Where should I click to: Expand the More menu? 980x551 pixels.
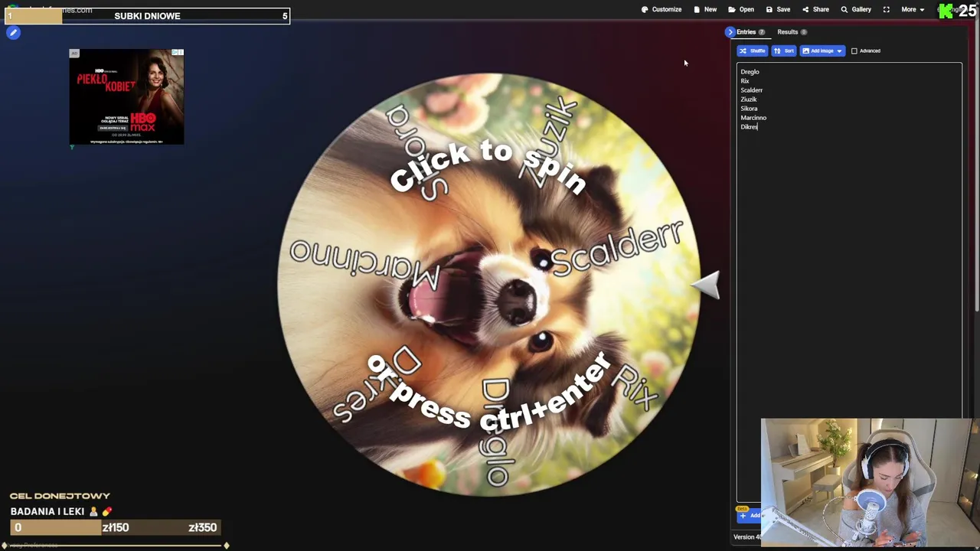(x=913, y=9)
